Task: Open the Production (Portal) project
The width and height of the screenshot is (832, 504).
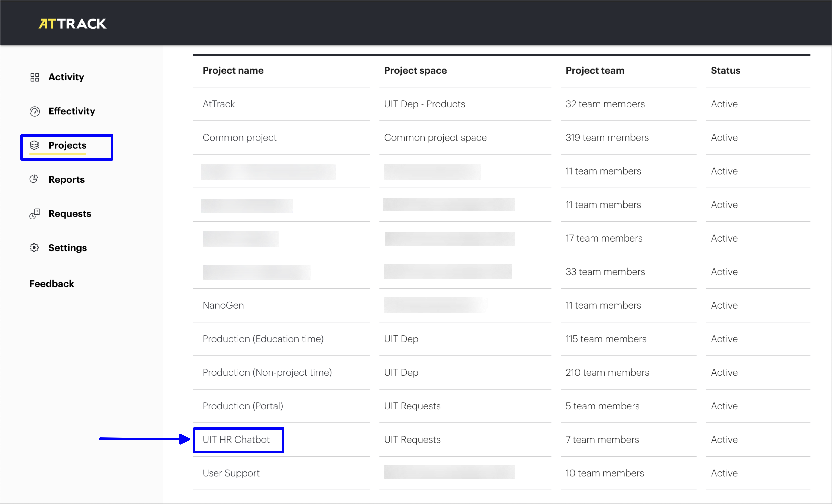Action: click(x=243, y=406)
